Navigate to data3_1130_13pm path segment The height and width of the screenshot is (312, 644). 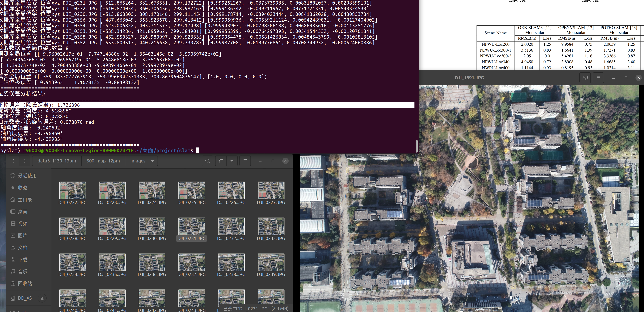(57, 161)
